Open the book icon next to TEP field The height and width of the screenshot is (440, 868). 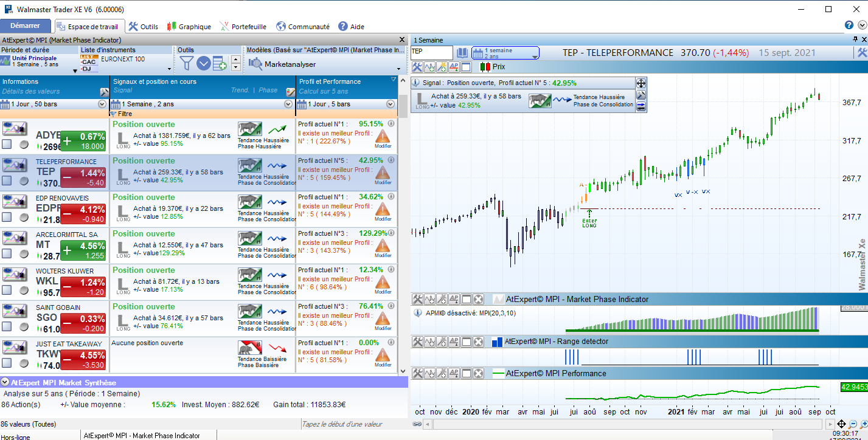(x=462, y=53)
